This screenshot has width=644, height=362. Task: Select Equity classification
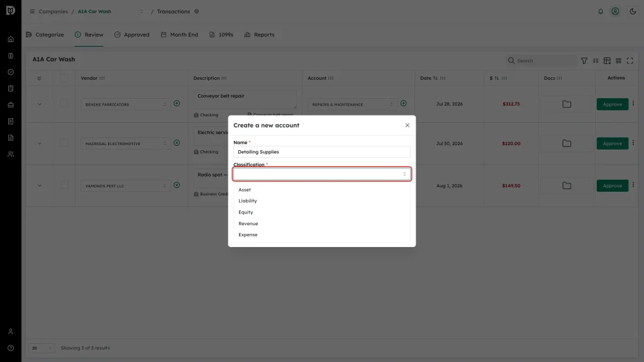click(x=321, y=212)
